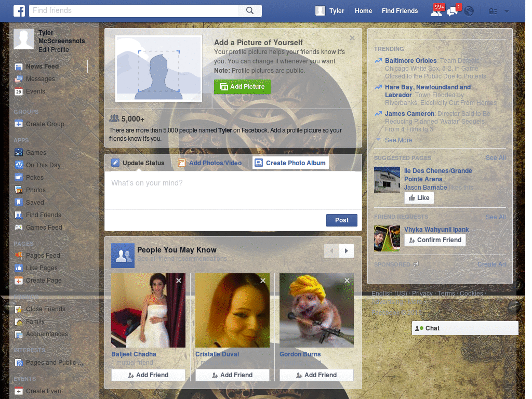Viewport: 532px width, 399px height.
Task: Click the What's on your mind field
Action: (233, 190)
